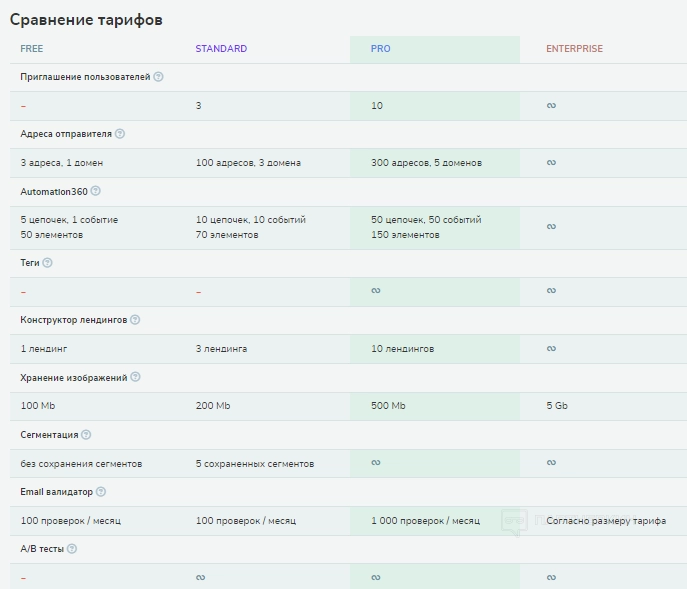Select the PRO plan column header
687x589 pixels.
click(x=380, y=49)
